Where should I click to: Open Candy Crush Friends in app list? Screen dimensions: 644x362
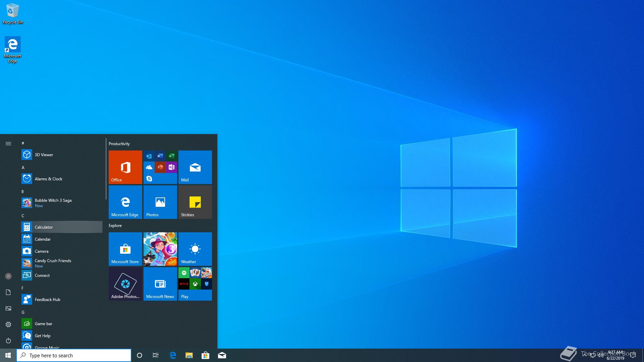tap(62, 263)
